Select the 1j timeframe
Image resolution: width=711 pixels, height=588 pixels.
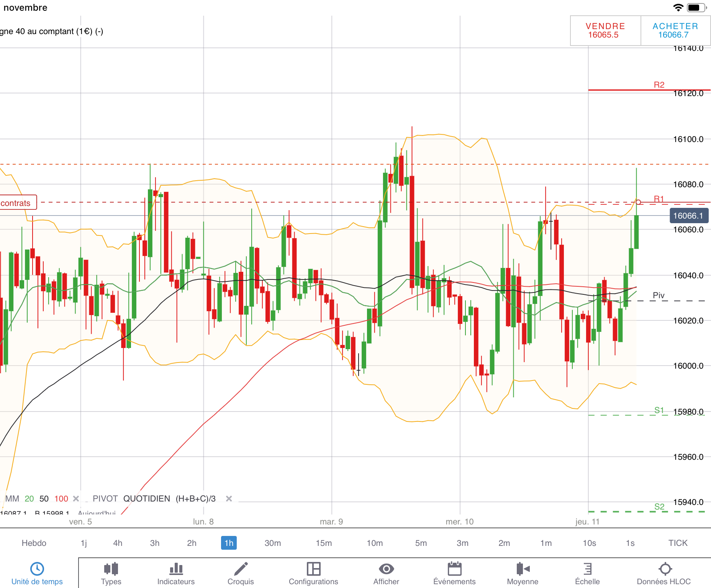coord(84,543)
